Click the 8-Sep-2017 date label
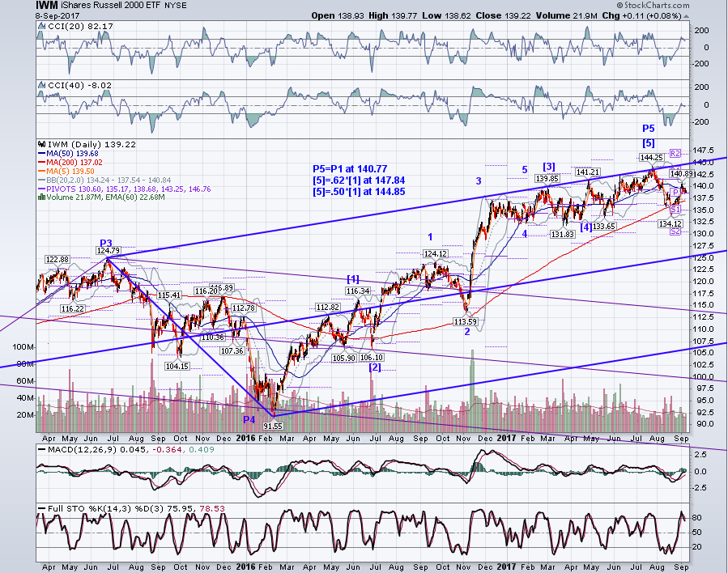Screen dimensions: 728x573 coord(57,15)
